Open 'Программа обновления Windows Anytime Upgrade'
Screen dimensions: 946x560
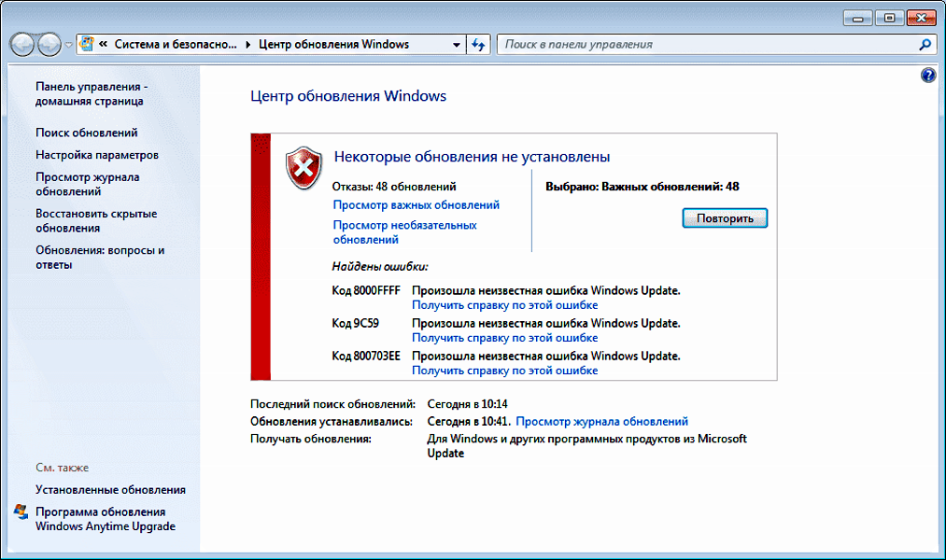pos(105,519)
